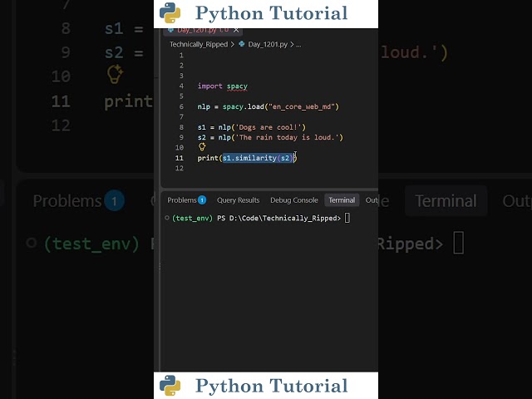Click the lightbulb code action on line 10

pos(202,146)
